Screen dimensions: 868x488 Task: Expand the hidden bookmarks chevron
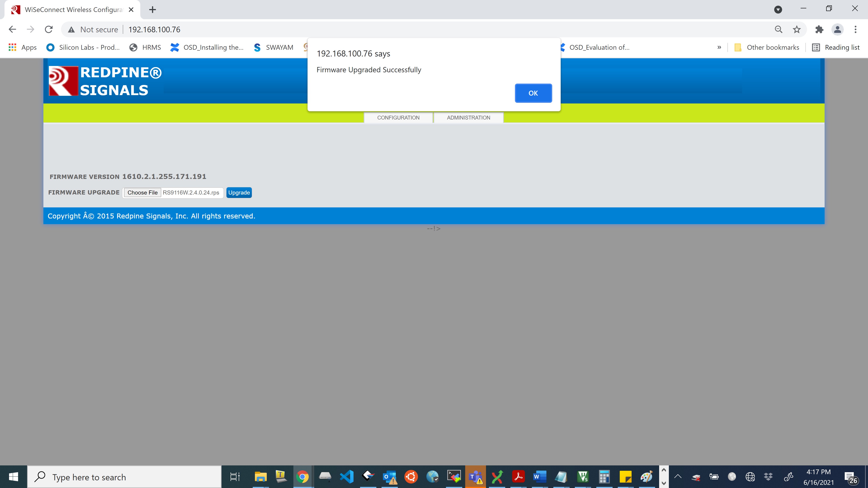(719, 47)
